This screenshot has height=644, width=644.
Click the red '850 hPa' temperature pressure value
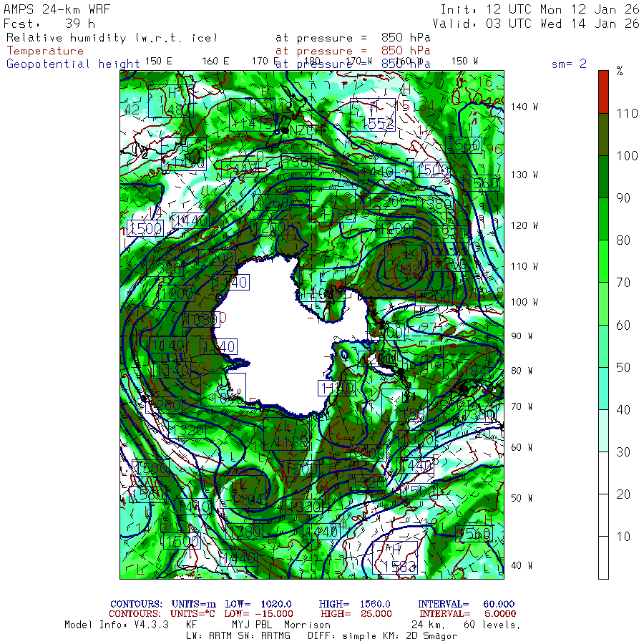(406, 51)
